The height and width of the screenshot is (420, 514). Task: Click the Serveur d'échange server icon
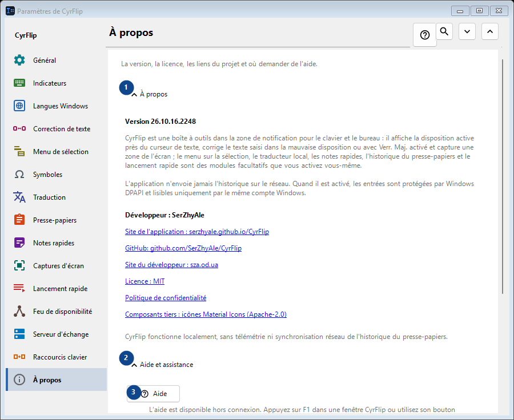pyautogui.click(x=19, y=334)
